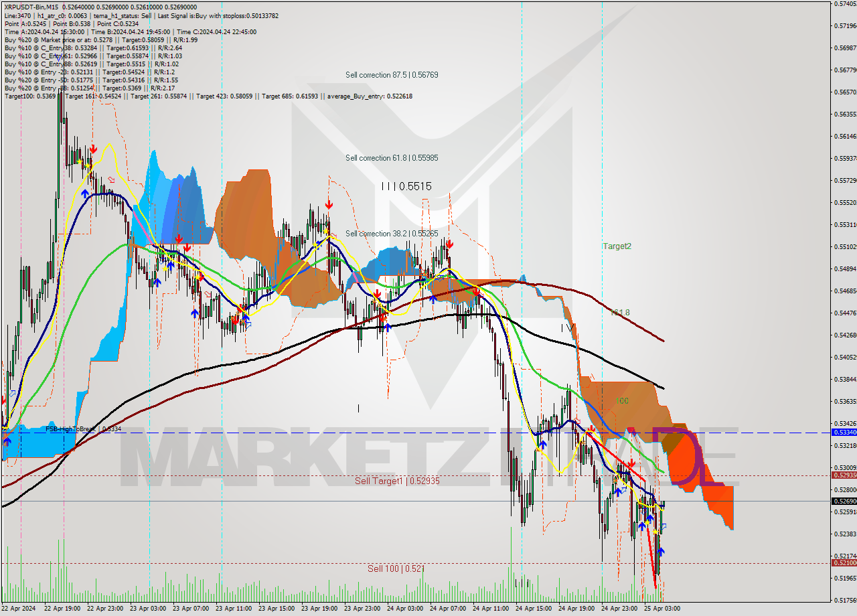
Task: Click the 0.54476 price axis value
Action: 845,313
